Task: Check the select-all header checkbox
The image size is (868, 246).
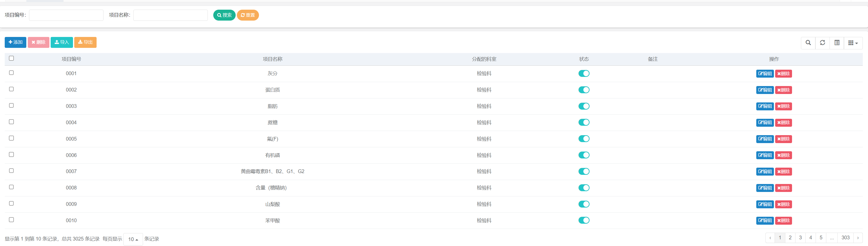Action: [11, 58]
